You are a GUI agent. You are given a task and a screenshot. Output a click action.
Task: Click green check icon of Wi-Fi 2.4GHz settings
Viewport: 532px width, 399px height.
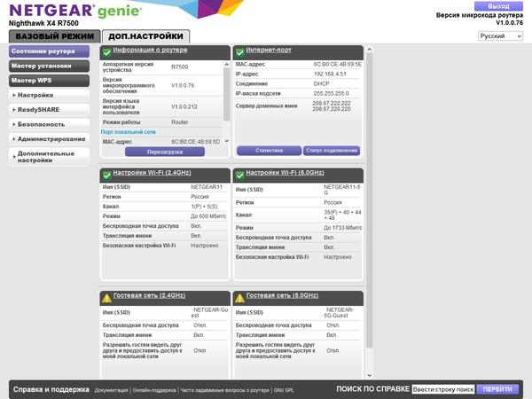pos(107,176)
